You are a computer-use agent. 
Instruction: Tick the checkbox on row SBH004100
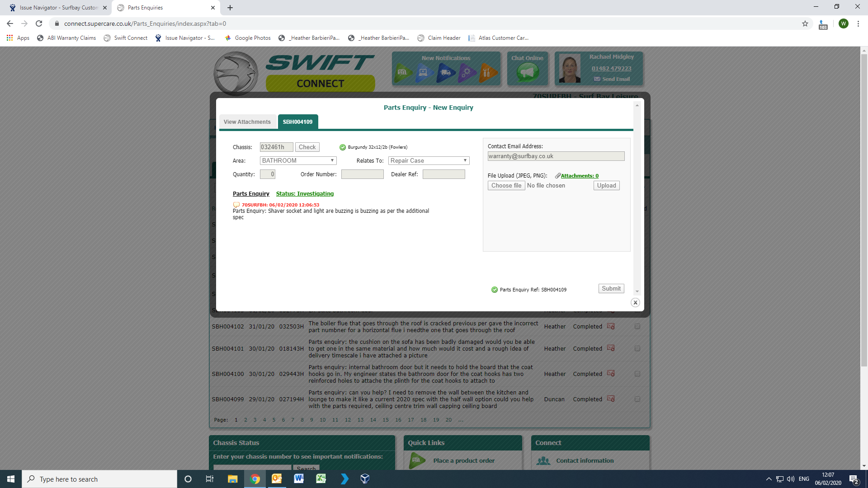637,374
